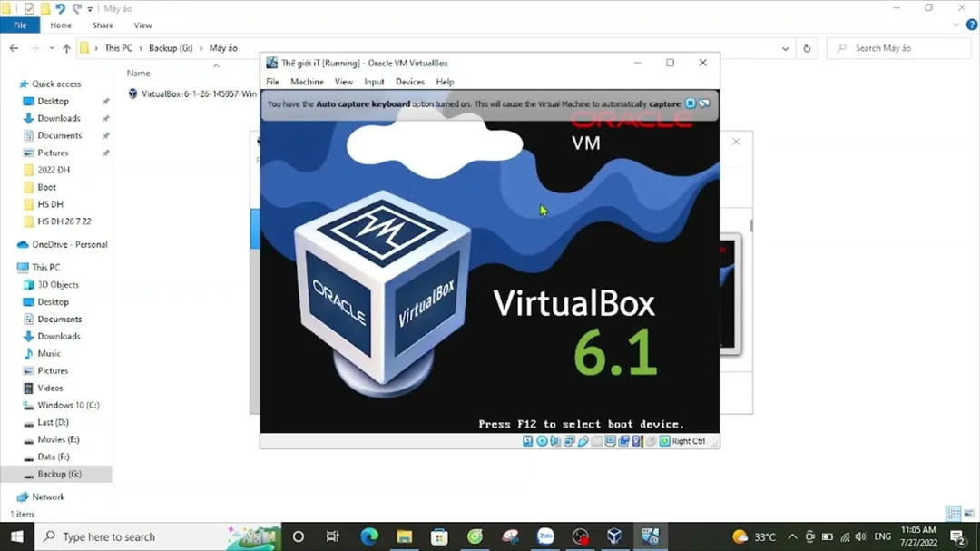Go back in File Explorer navigation

14,48
